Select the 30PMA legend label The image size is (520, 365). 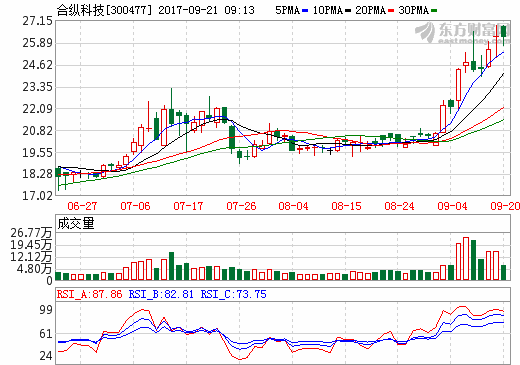(x=413, y=10)
